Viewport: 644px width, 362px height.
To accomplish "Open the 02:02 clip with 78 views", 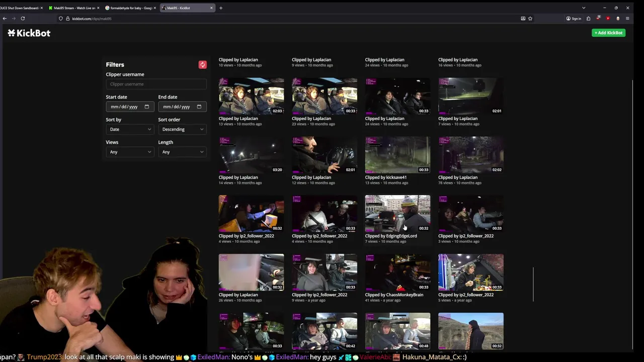I will pyautogui.click(x=470, y=155).
